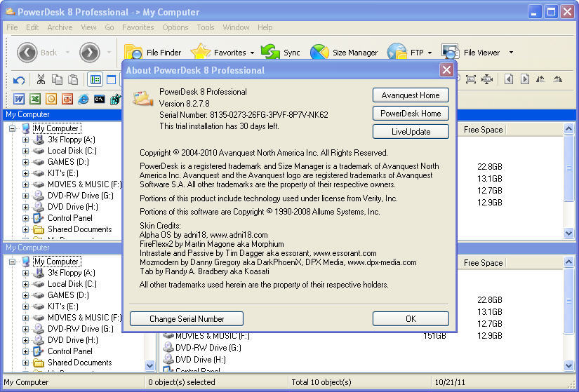Click the upper pane scrollbar up arrow
Viewport: 579px width, 392px height.
click(x=568, y=129)
